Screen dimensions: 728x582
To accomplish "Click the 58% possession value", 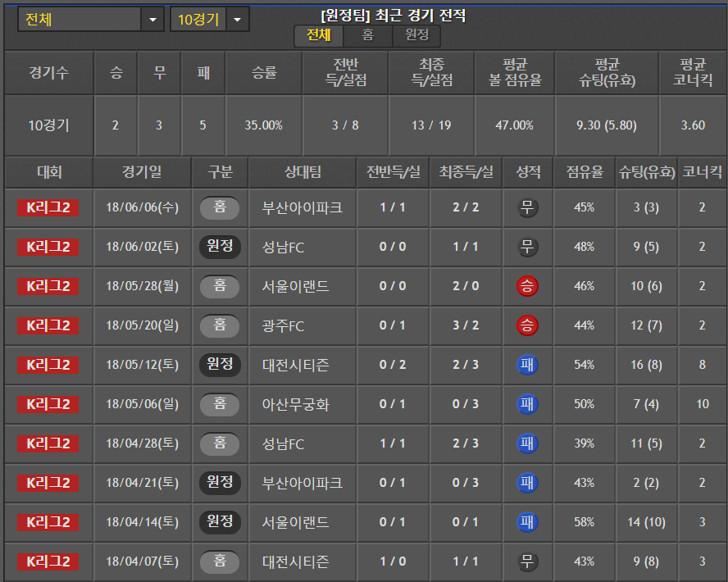I will (584, 522).
